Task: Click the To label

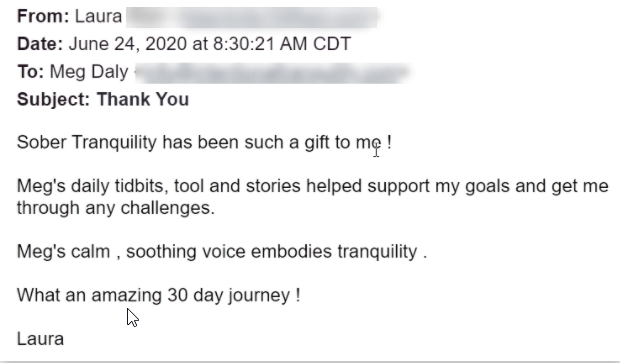Action: (30, 72)
